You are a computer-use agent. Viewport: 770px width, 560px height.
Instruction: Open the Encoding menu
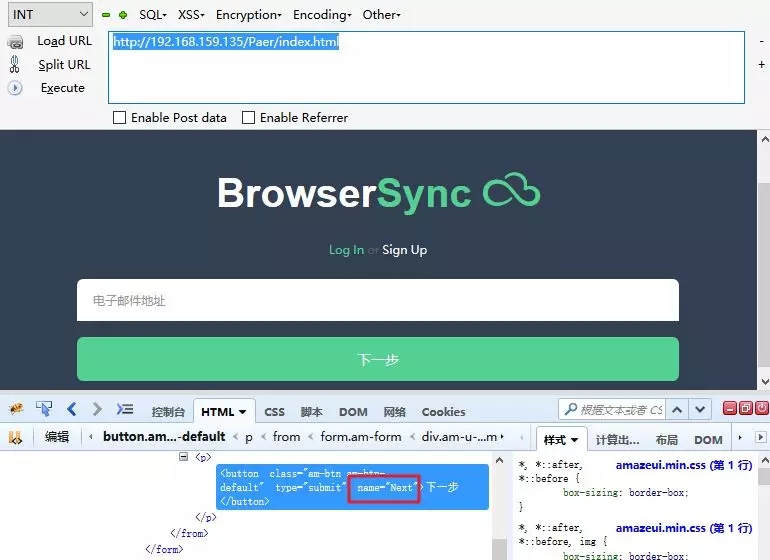[322, 15]
